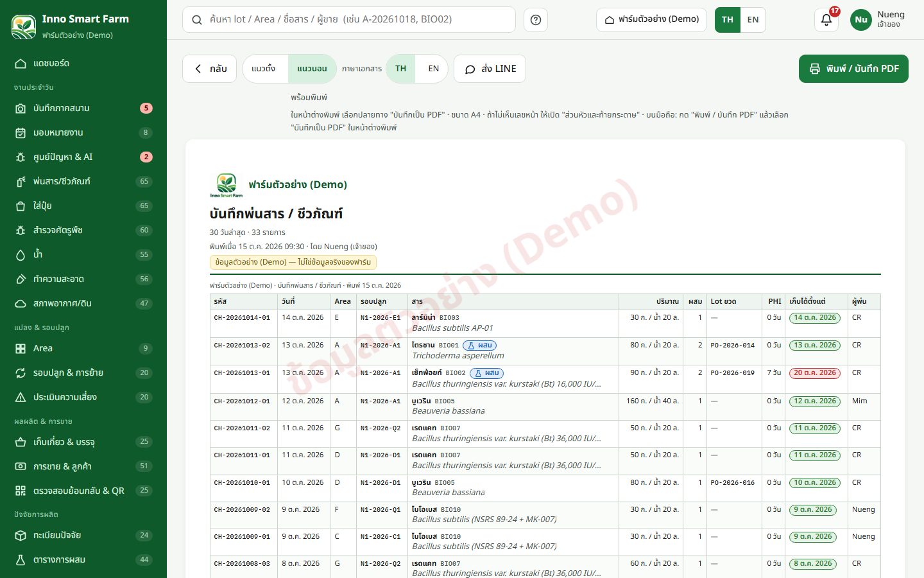Screen dimensions: 924x578
Task: Click Lot PO-2026-014 cell
Action: 733,346
